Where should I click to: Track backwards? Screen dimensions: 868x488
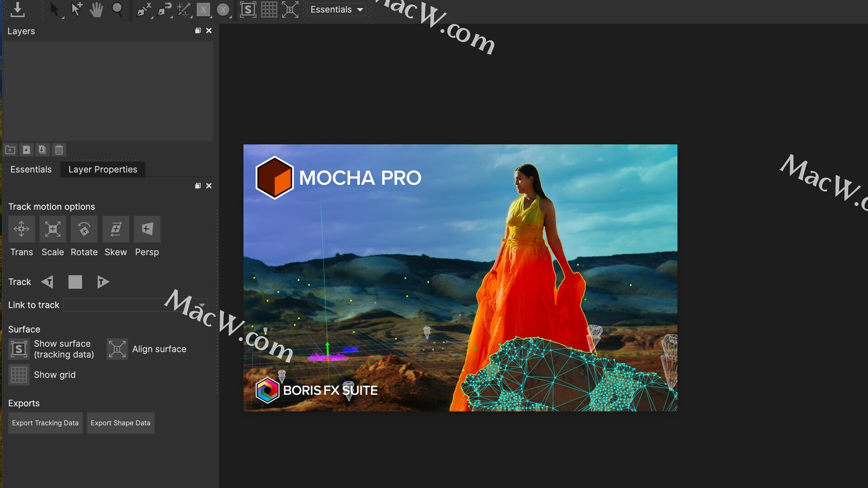47,282
